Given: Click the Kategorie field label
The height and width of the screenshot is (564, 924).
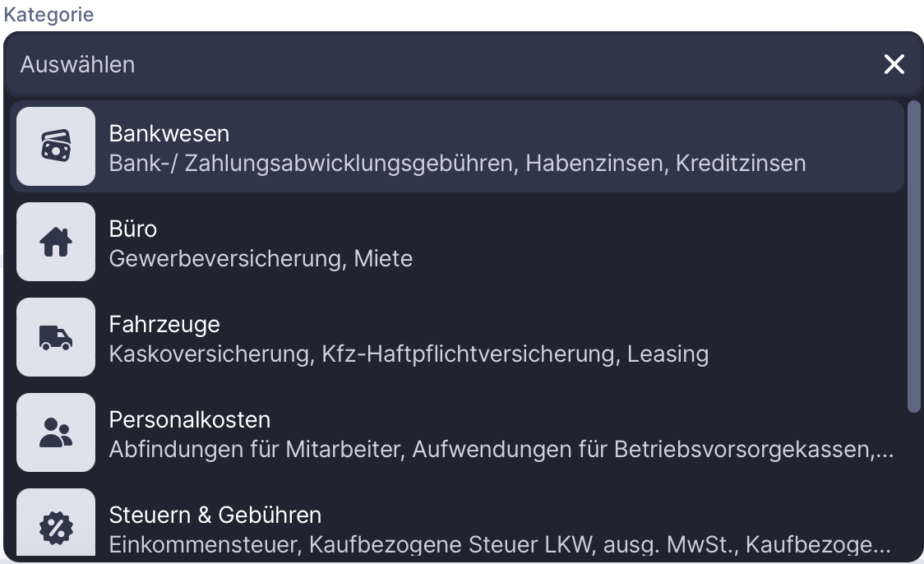Looking at the screenshot, I should click(49, 15).
